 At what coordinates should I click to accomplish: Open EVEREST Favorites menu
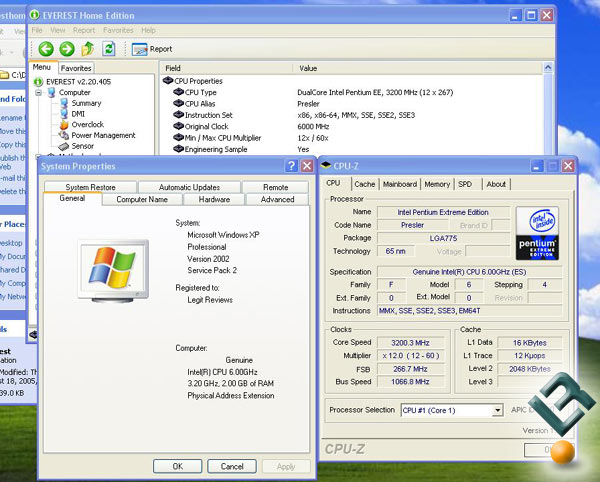118,30
